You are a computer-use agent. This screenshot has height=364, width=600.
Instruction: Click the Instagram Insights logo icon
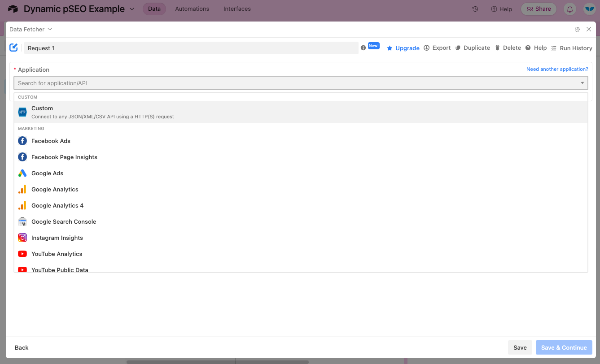22,238
